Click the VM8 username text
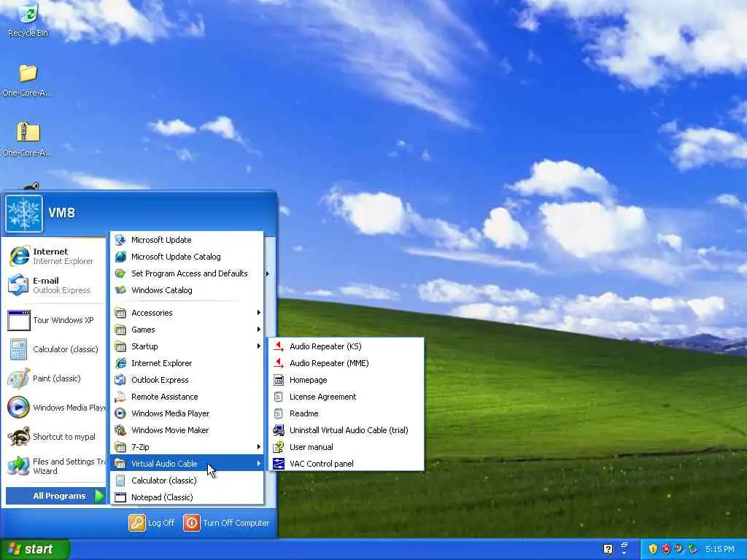The image size is (747, 560). (x=61, y=212)
